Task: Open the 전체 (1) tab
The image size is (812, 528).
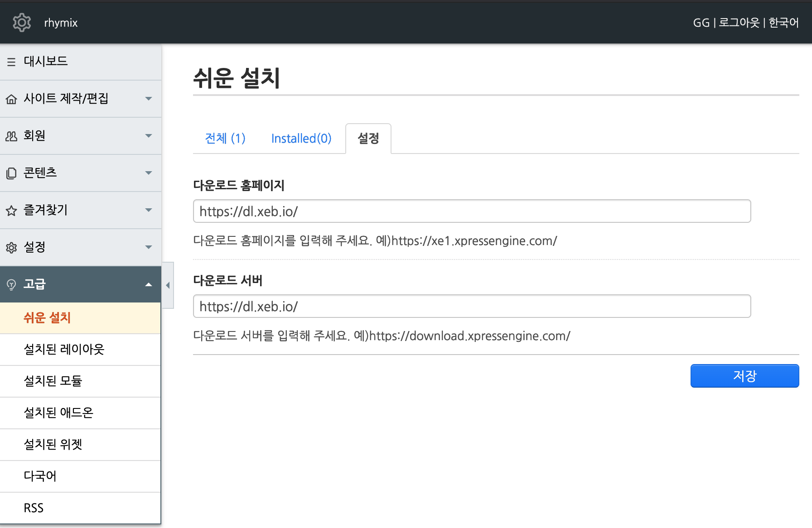Action: coord(225,139)
